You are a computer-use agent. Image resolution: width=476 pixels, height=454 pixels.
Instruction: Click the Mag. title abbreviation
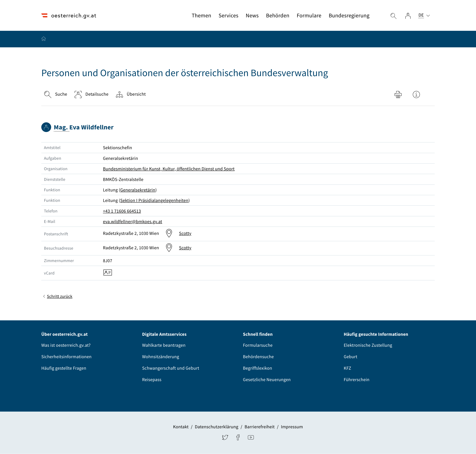[x=61, y=127]
